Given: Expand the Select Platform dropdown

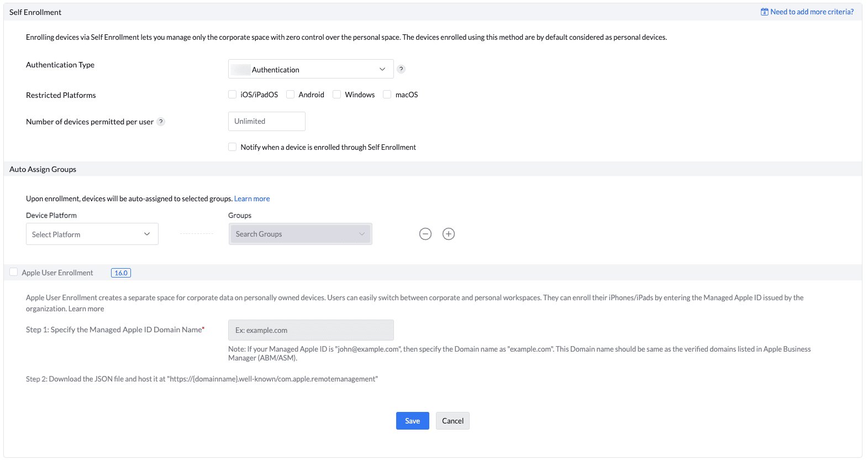Looking at the screenshot, I should point(92,234).
